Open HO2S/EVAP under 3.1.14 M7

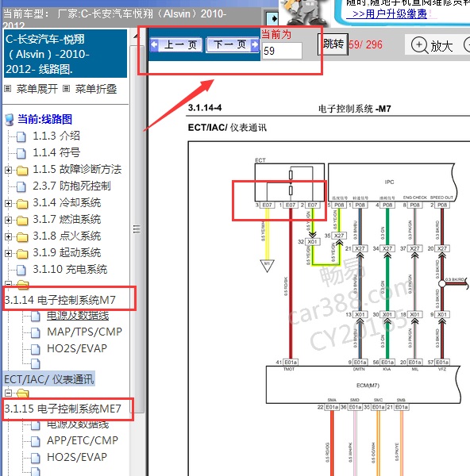[x=77, y=348]
